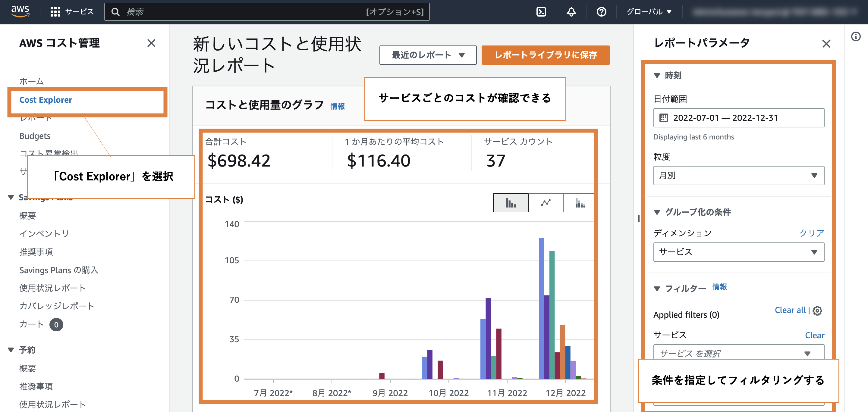
Task: Click the calendar icon in date range
Action: coord(663,118)
